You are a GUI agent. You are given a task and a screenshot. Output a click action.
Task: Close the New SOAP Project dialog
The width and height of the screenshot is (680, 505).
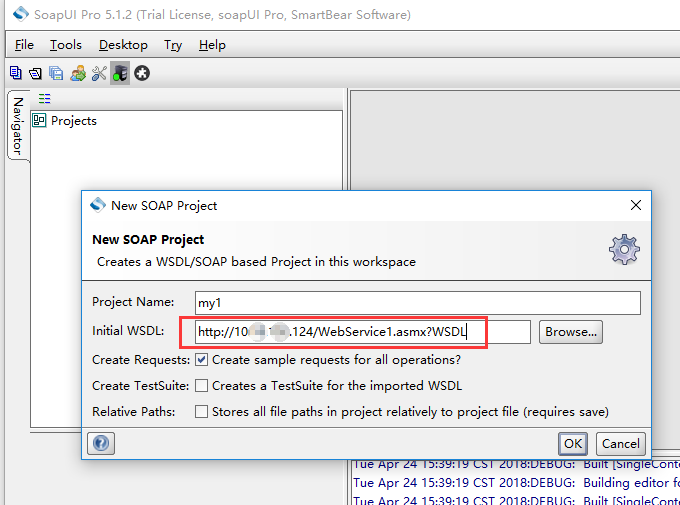coord(636,205)
